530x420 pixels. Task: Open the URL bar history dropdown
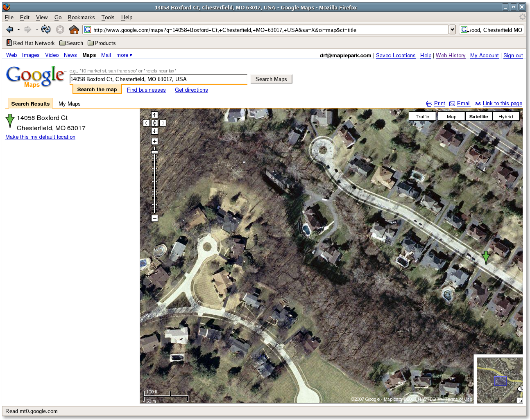pyautogui.click(x=452, y=29)
